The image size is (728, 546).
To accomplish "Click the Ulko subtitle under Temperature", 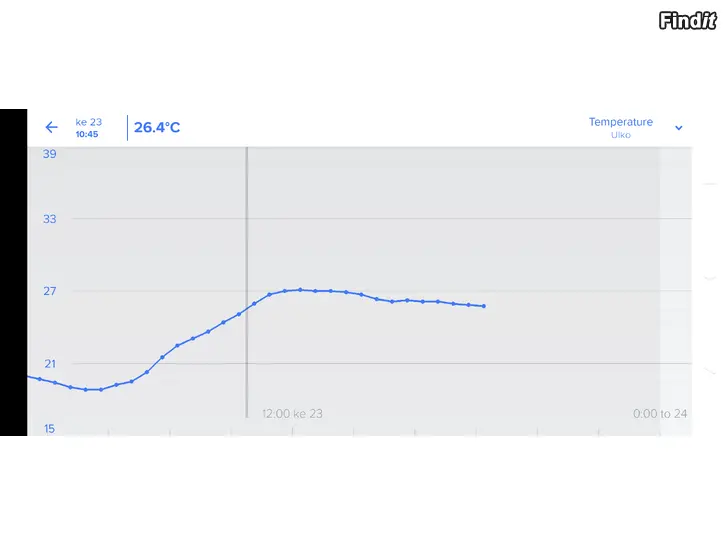I will (621, 135).
